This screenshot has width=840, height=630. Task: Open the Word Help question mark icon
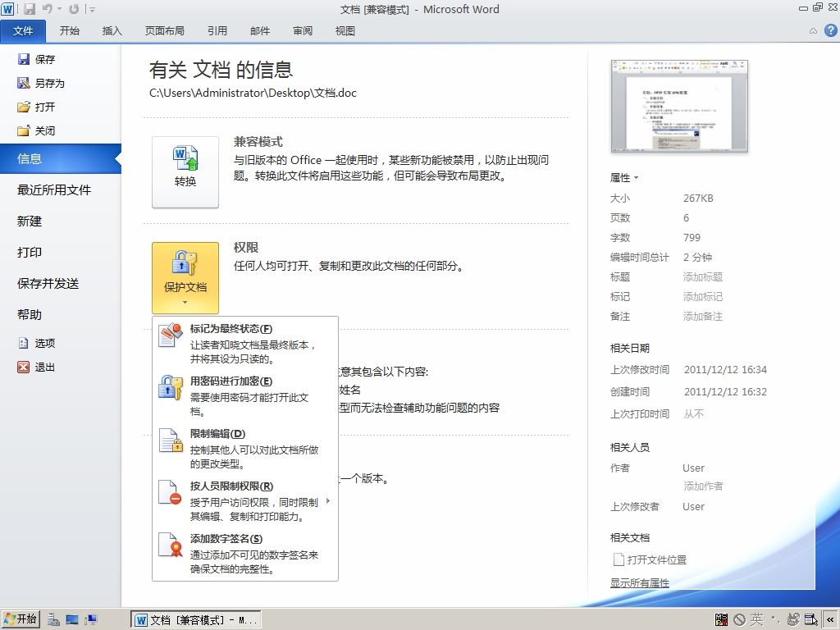830,30
